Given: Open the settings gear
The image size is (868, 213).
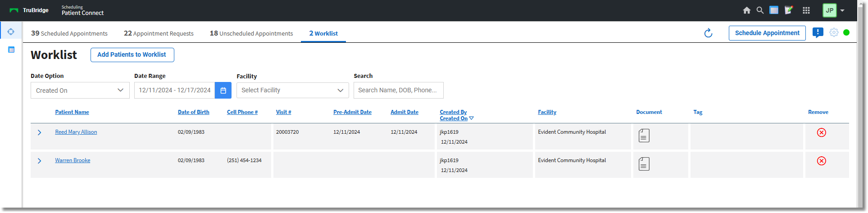Looking at the screenshot, I should tap(834, 32).
